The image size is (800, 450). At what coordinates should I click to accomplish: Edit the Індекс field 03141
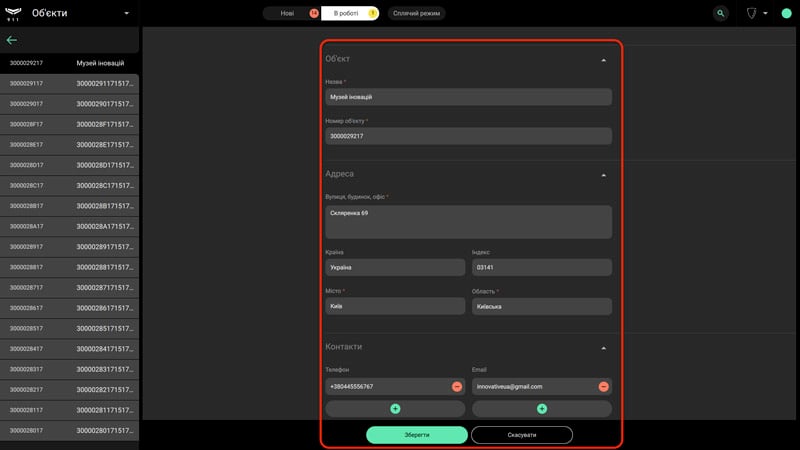click(542, 267)
